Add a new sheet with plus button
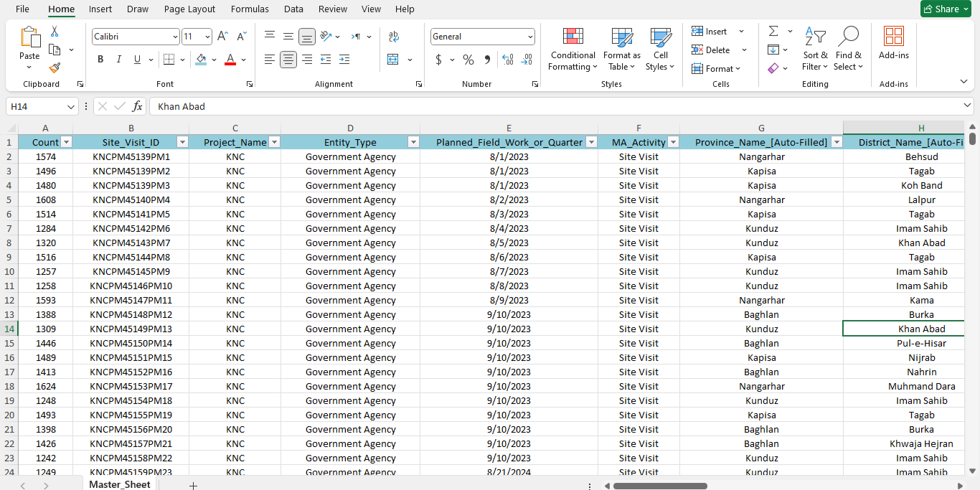980x490 pixels. [193, 486]
